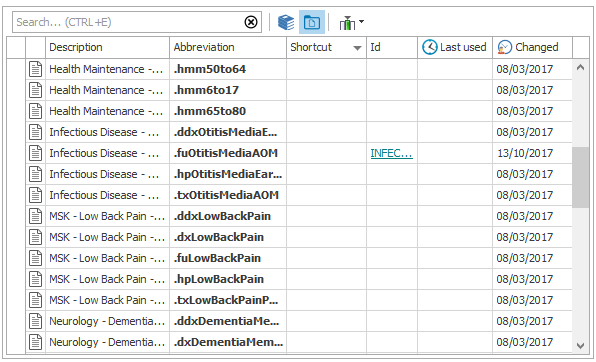Click description of the .hmm50to64 row
This screenshot has width=596, height=362.
point(106,69)
